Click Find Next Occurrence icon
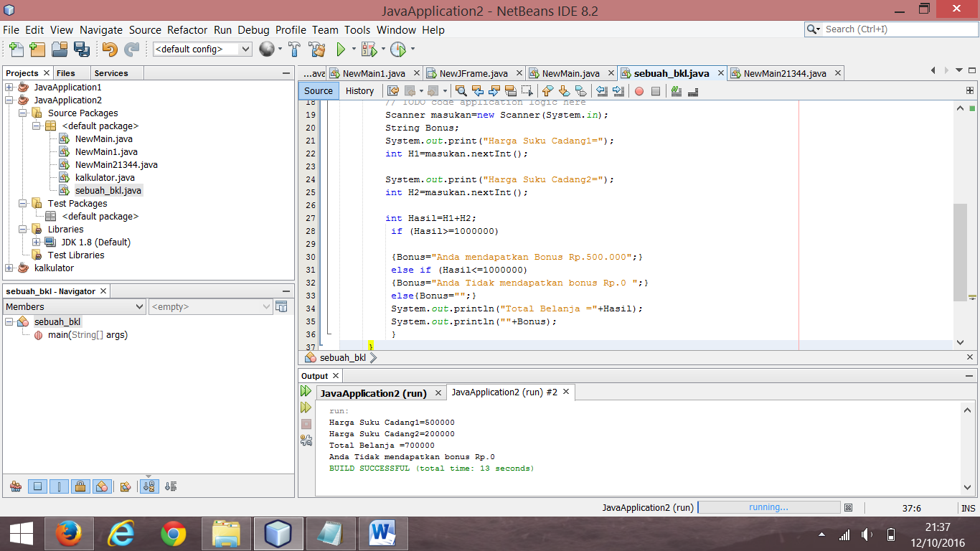This screenshot has width=980, height=551. (494, 91)
